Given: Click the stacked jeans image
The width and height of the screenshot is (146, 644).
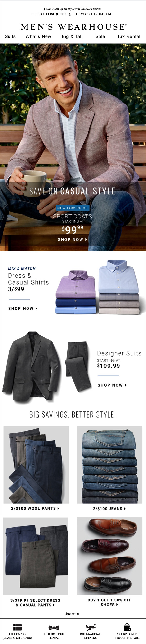Looking at the screenshot, I should coord(110,465).
